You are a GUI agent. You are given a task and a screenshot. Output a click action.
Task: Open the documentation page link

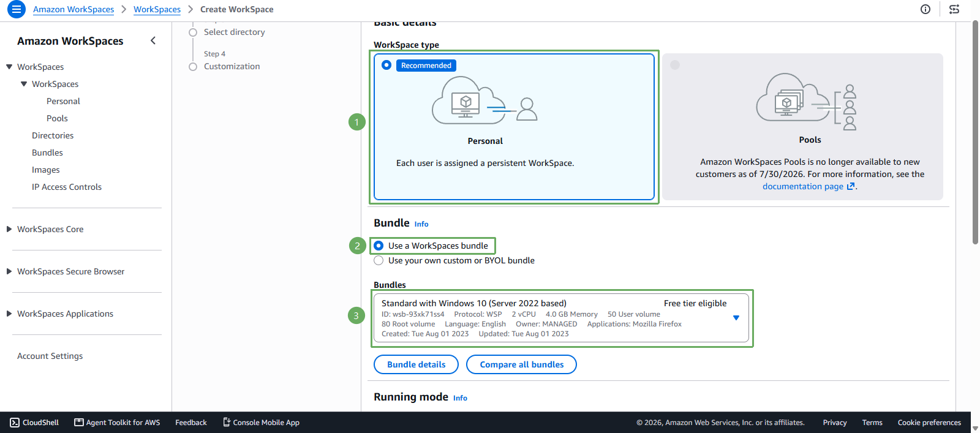[802, 186]
